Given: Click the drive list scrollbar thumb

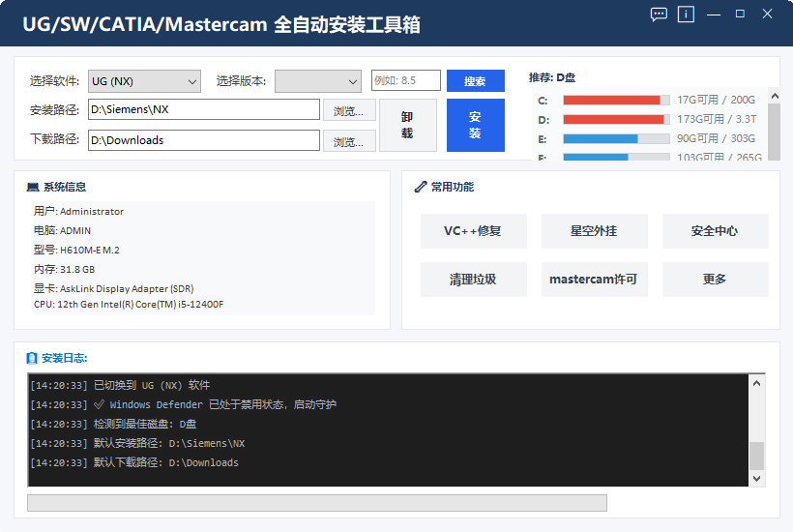Looking at the screenshot, I should pos(774,133).
